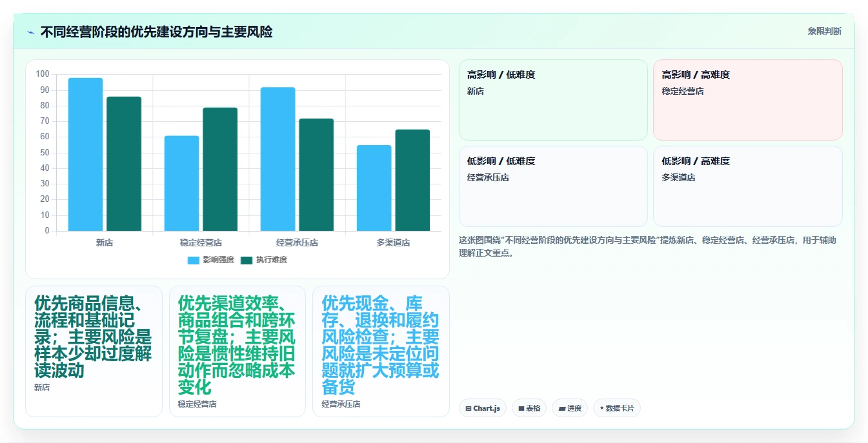Open the 低影响 / 高难度 quadrant card
Screen dimensions: 868x443
pyautogui.click(x=747, y=186)
